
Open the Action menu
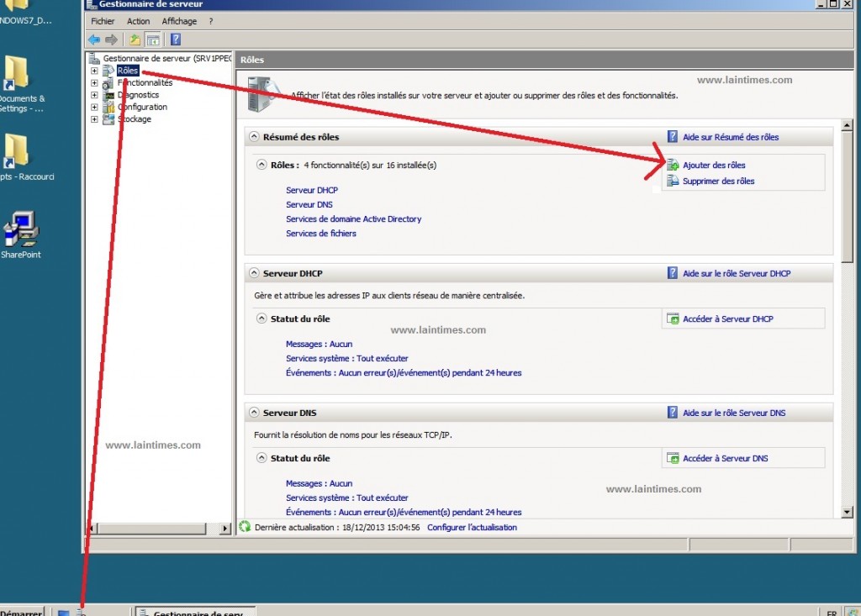pos(138,21)
